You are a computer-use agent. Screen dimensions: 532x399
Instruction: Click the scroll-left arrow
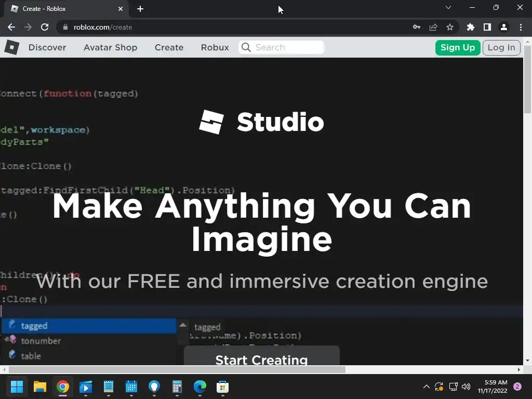click(4, 369)
